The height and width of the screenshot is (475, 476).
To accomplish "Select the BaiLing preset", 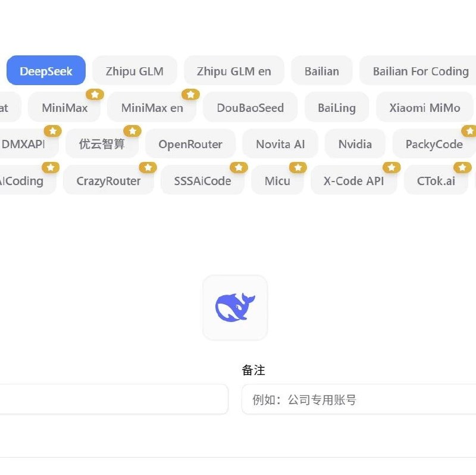I will [x=337, y=107].
